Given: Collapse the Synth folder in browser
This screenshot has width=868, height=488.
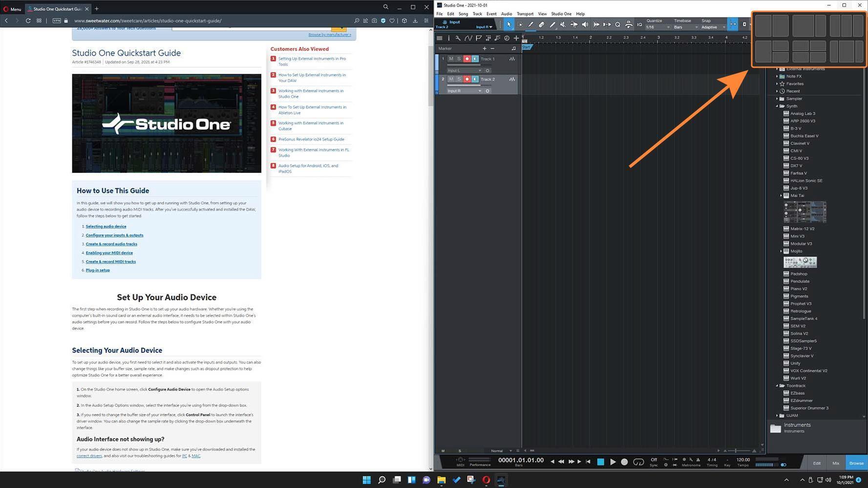Looking at the screenshot, I should click(x=777, y=106).
